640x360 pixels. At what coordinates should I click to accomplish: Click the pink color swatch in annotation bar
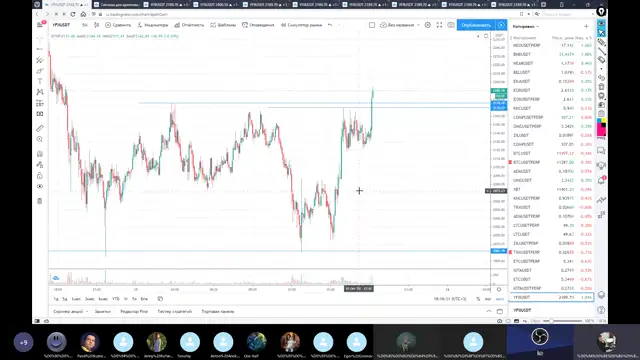click(602, 131)
